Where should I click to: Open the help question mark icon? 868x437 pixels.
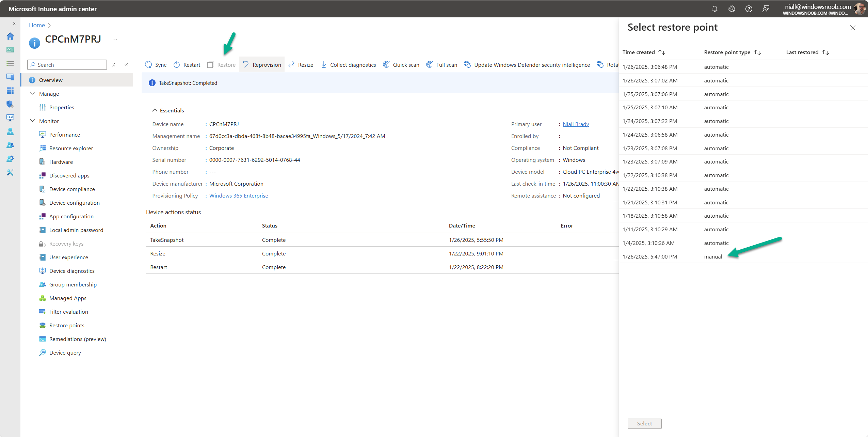click(749, 9)
